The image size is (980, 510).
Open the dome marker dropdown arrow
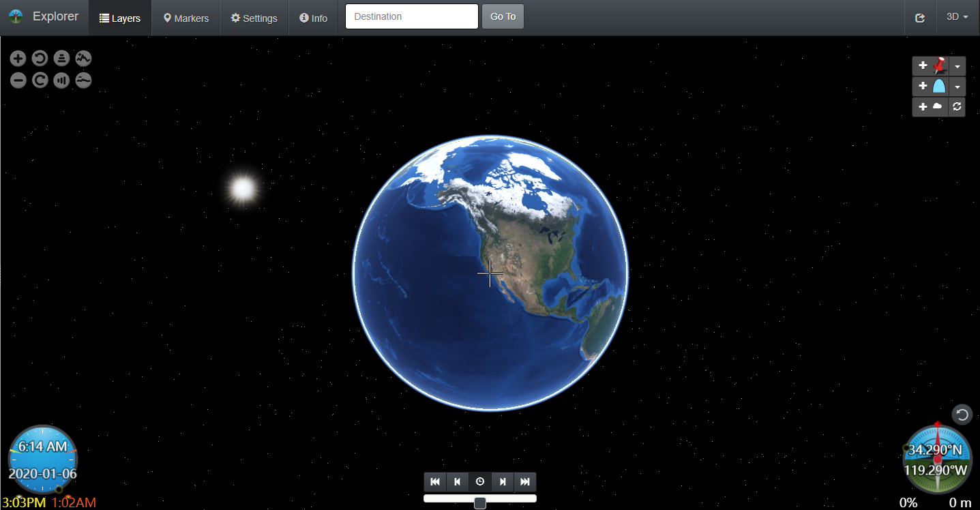[x=957, y=86]
